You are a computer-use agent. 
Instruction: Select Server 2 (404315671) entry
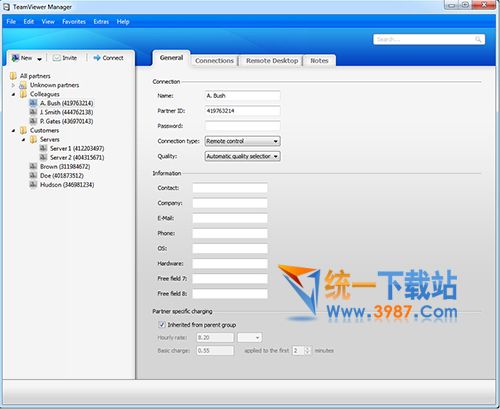pos(77,157)
